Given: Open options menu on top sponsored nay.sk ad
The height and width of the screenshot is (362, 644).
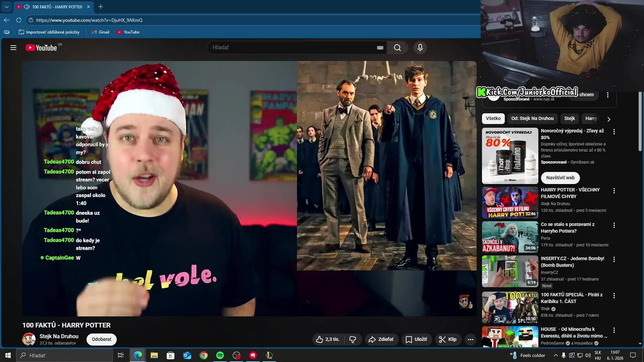Looking at the screenshot, I should tap(608, 95).
